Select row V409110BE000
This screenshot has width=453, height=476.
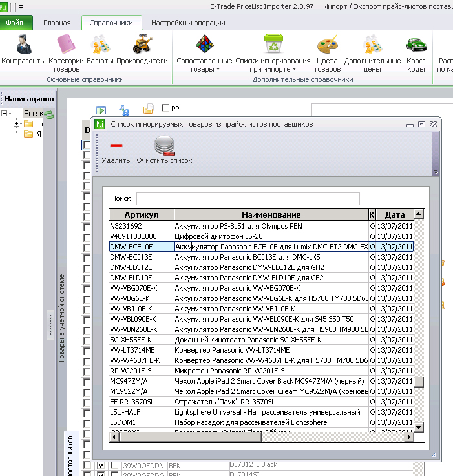[261, 236]
